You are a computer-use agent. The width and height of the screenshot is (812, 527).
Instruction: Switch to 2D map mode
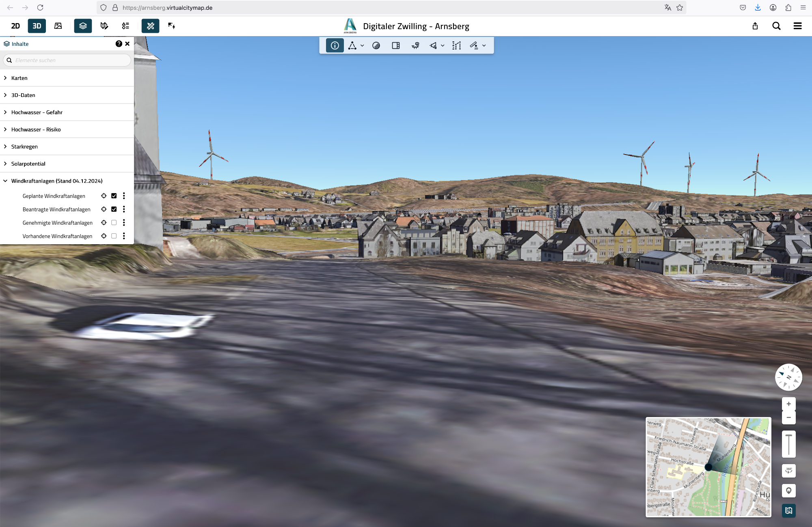(15, 26)
